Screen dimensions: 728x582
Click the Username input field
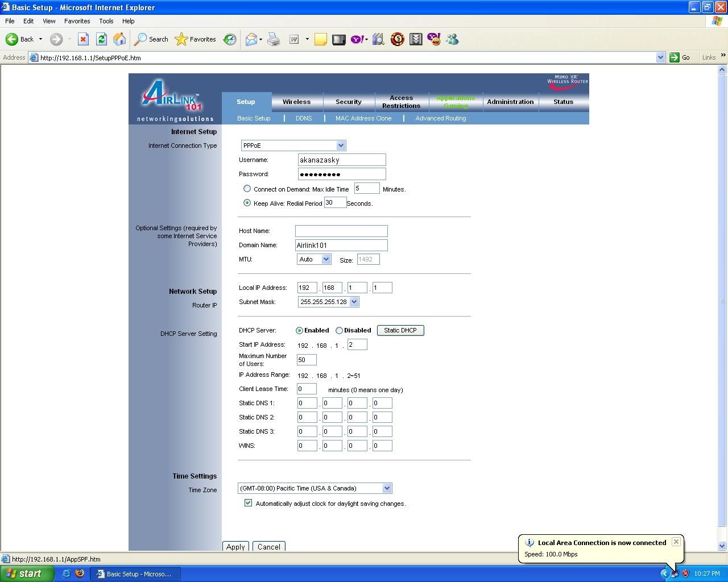[341, 160]
